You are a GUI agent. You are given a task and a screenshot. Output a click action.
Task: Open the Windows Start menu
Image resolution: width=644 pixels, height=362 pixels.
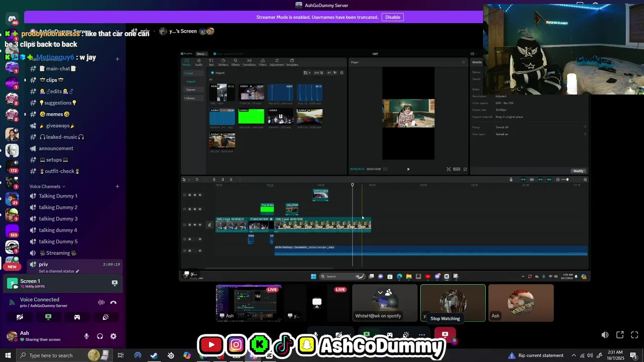(x=8, y=355)
